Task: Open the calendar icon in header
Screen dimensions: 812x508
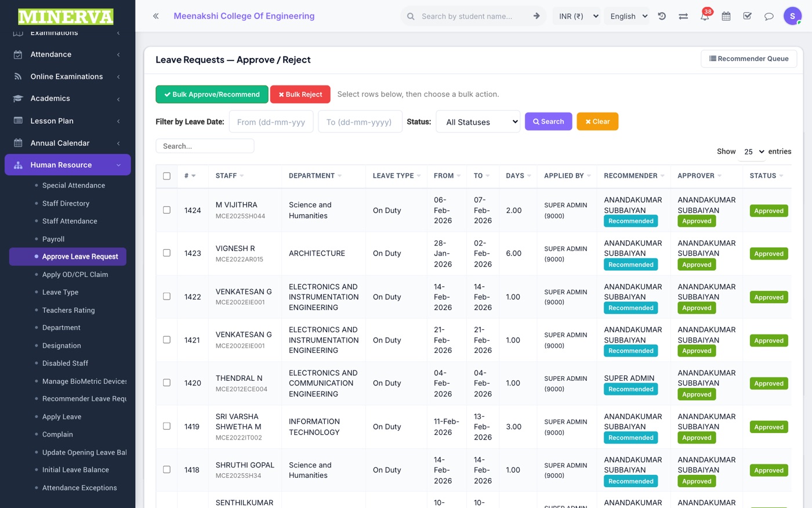Action: tap(726, 16)
